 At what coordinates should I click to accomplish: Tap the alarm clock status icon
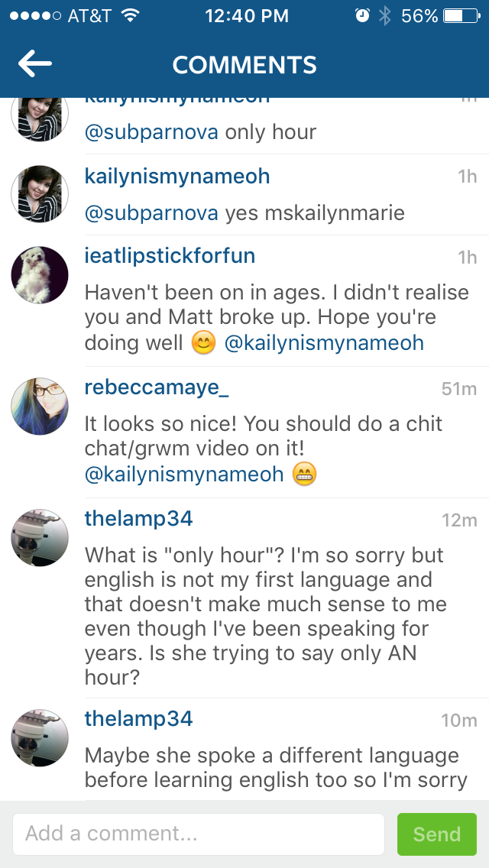point(362,16)
